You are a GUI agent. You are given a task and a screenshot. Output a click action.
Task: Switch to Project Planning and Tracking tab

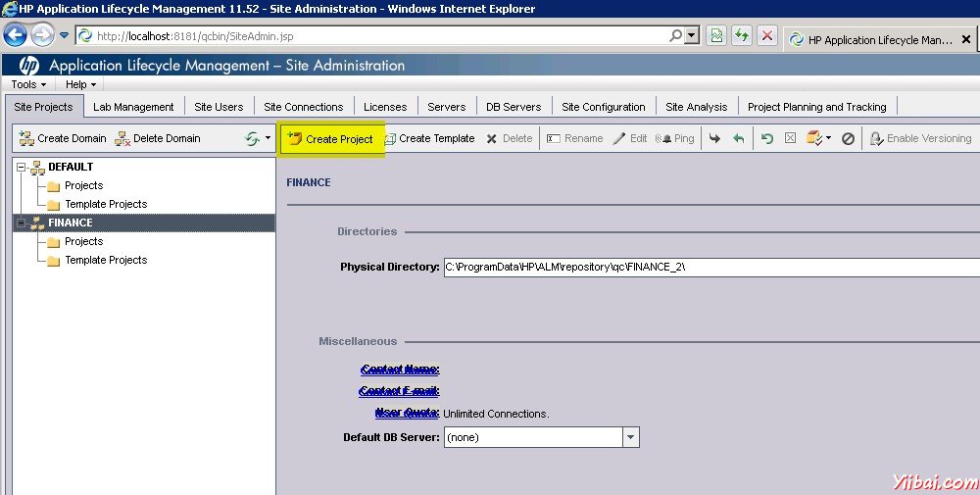click(x=817, y=107)
